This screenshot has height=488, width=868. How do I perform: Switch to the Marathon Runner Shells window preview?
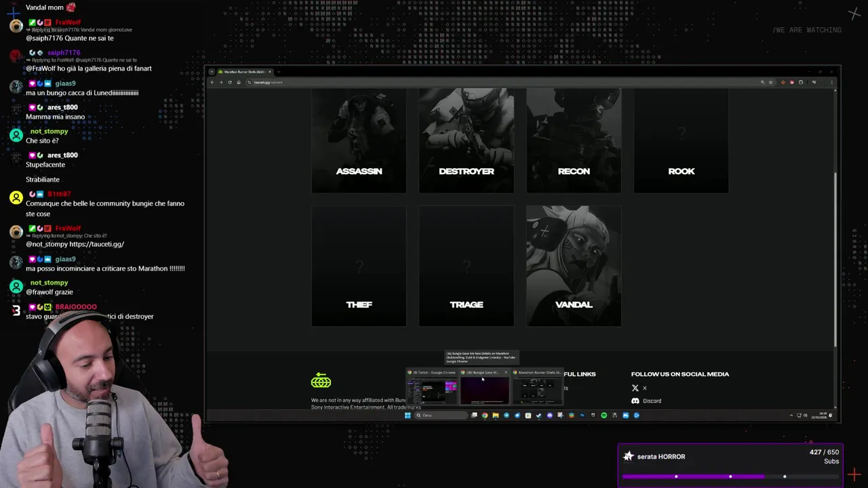pos(538,386)
